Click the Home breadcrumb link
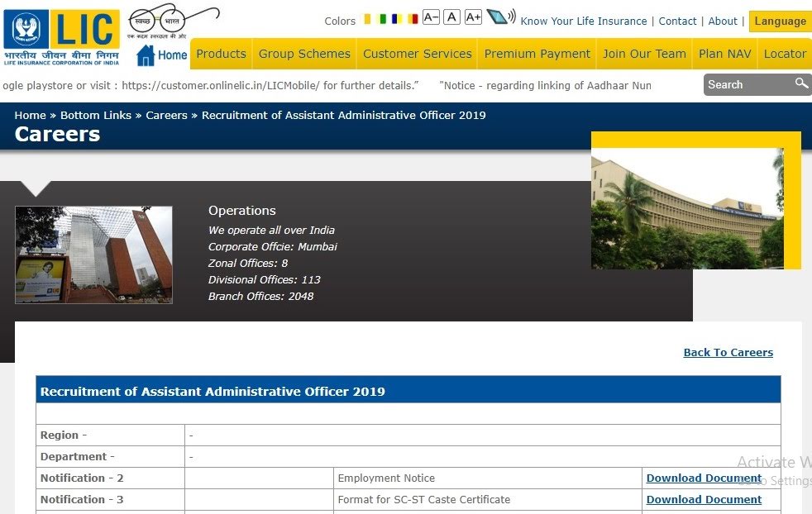Image resolution: width=812 pixels, height=514 pixels. point(30,116)
